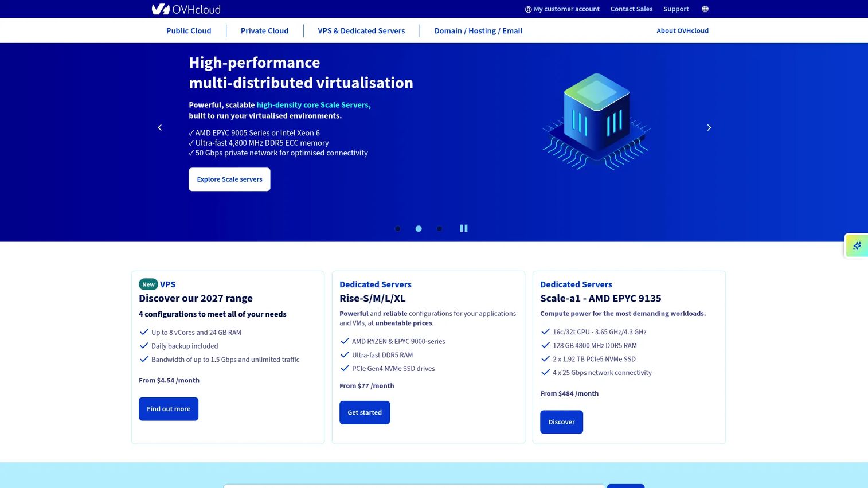
Task: Select the second carousel slide dot
Action: click(x=419, y=229)
